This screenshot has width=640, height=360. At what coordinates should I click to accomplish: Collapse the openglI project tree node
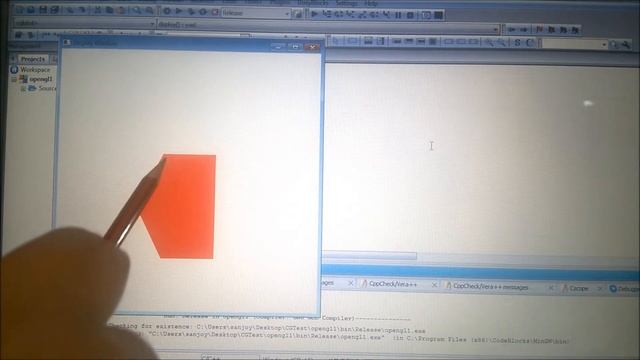pos(13,79)
